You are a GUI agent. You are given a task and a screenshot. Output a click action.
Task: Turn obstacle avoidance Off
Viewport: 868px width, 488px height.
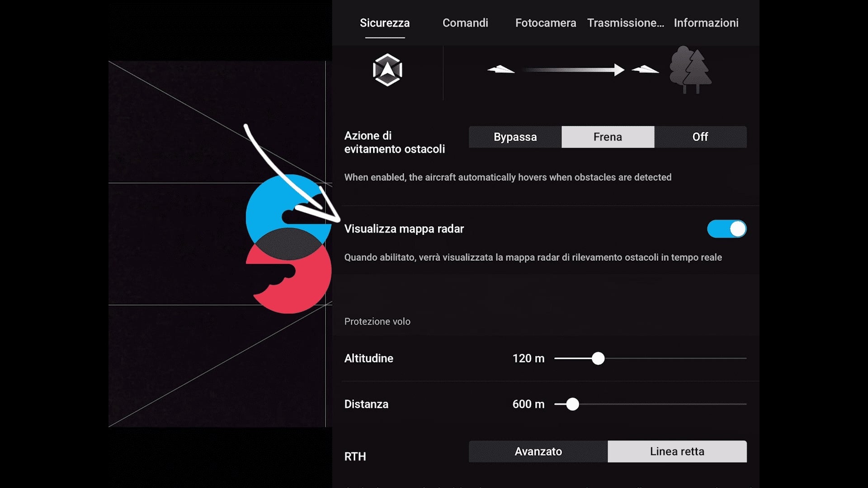tap(700, 137)
